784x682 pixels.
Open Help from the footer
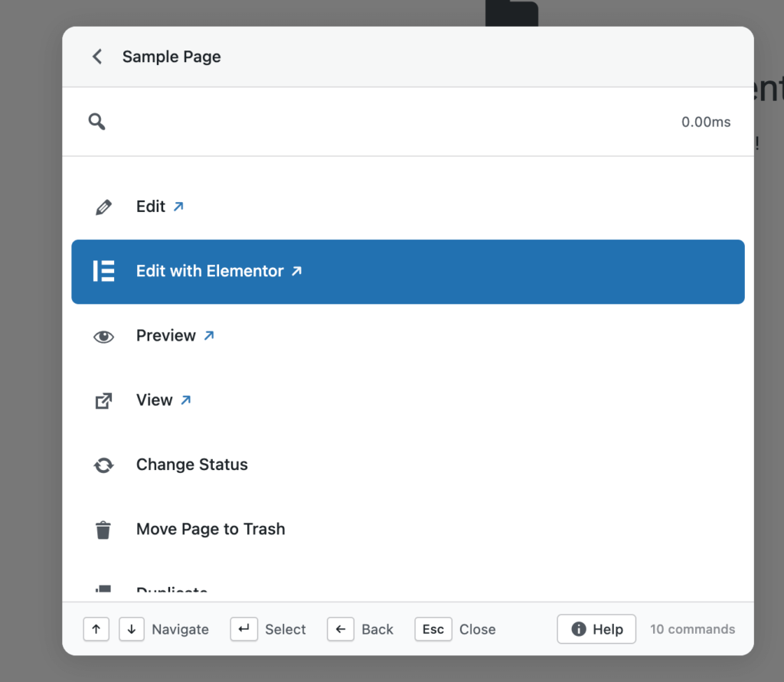point(596,629)
